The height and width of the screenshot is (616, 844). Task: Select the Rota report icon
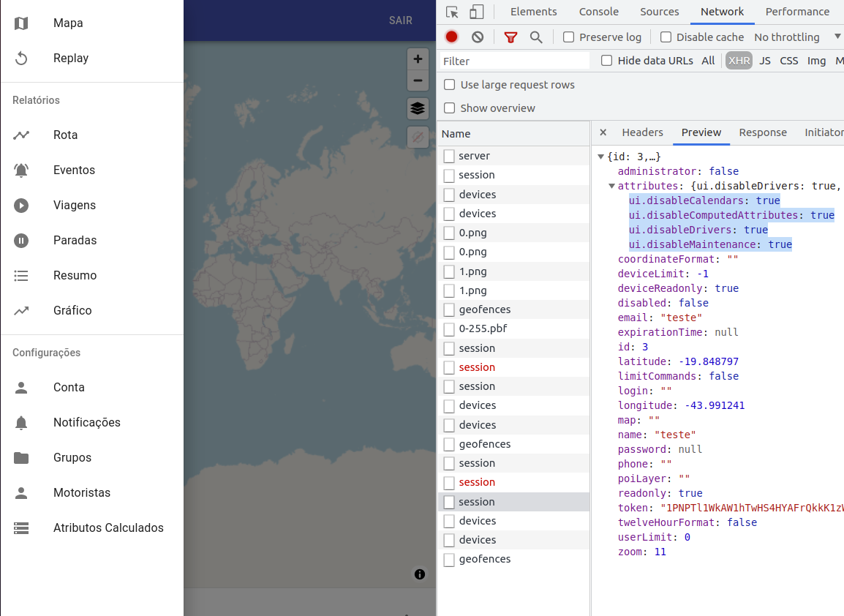[x=20, y=135]
